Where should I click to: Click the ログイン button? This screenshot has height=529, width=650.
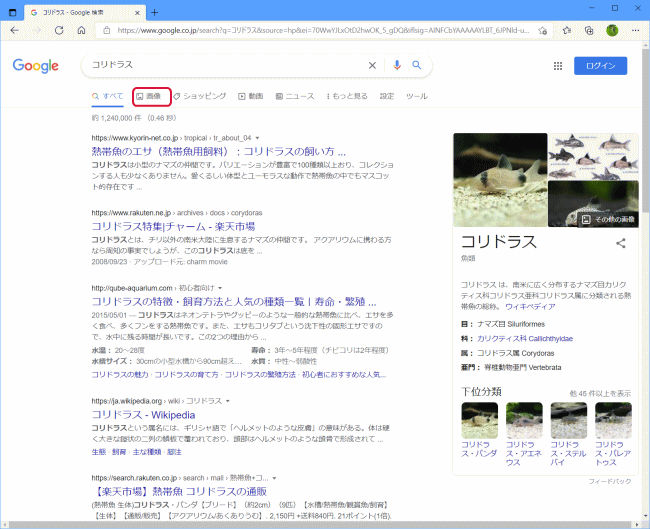tap(600, 66)
